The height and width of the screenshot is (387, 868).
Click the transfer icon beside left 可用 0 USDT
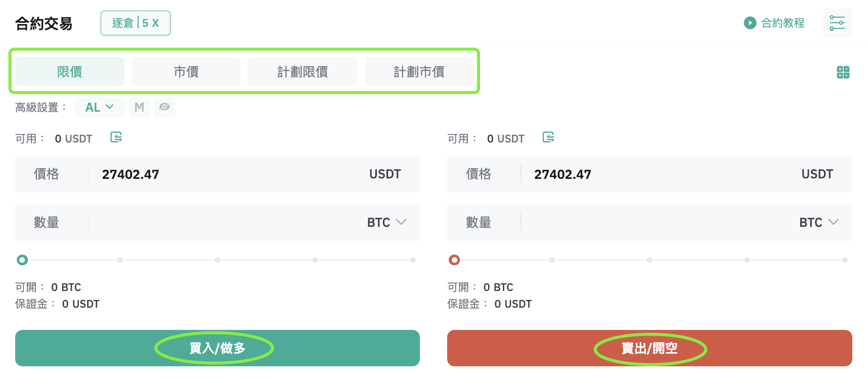click(x=116, y=137)
